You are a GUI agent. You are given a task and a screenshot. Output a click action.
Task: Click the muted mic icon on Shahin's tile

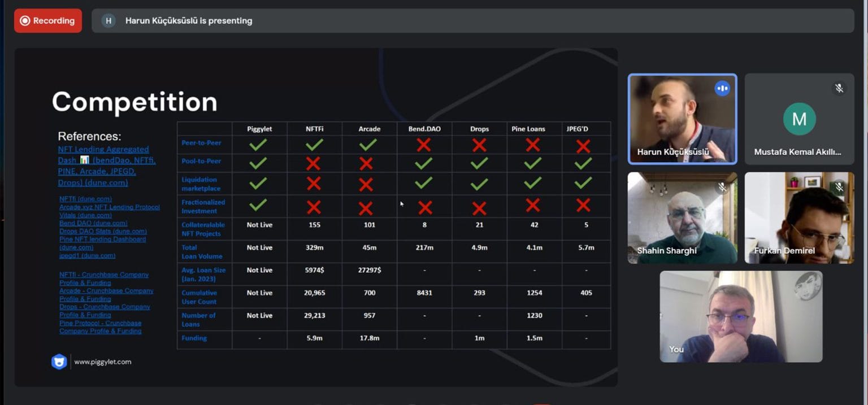[x=722, y=186]
